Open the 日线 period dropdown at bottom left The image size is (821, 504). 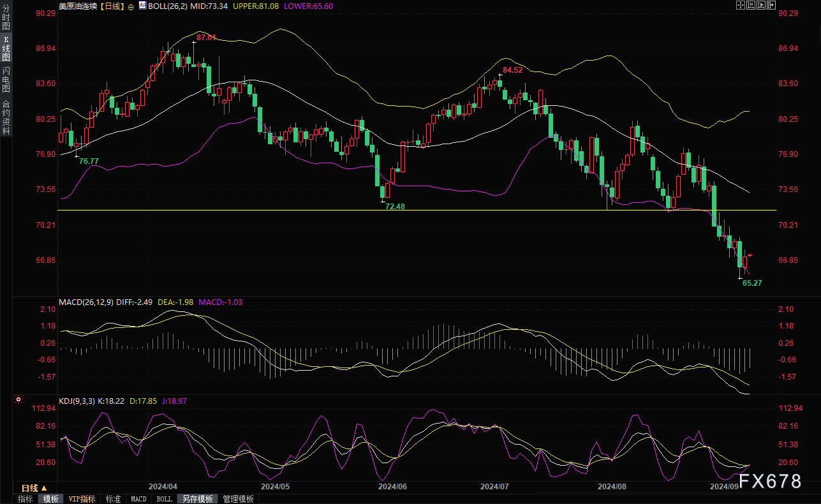click(34, 488)
